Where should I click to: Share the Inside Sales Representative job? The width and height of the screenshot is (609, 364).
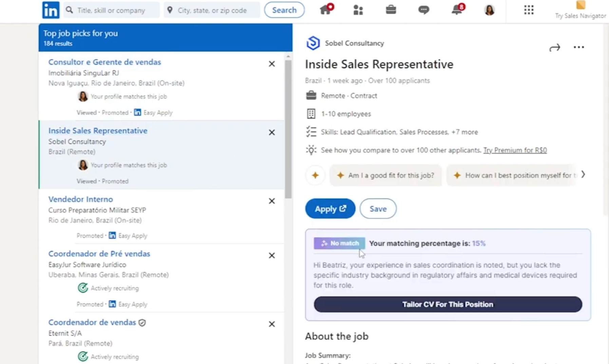555,47
